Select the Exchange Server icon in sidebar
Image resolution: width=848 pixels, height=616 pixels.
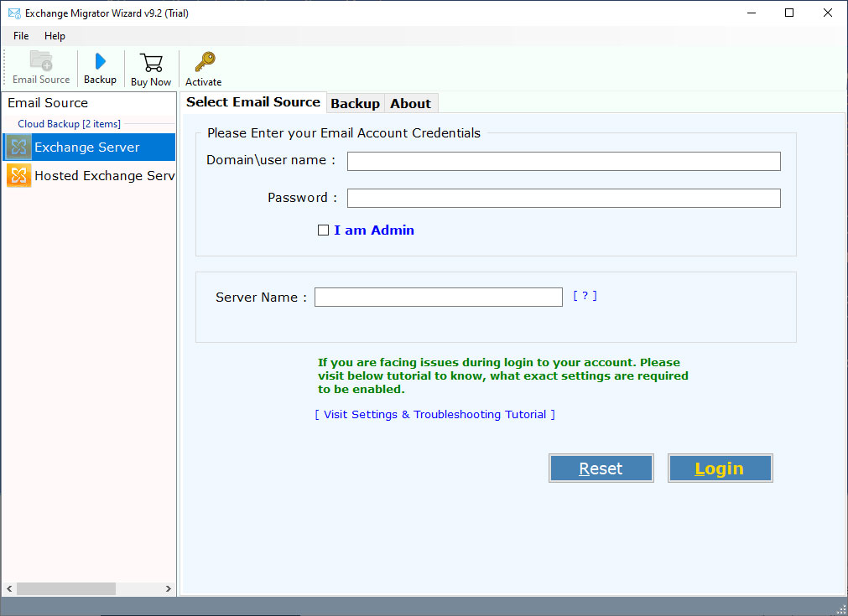coord(18,147)
